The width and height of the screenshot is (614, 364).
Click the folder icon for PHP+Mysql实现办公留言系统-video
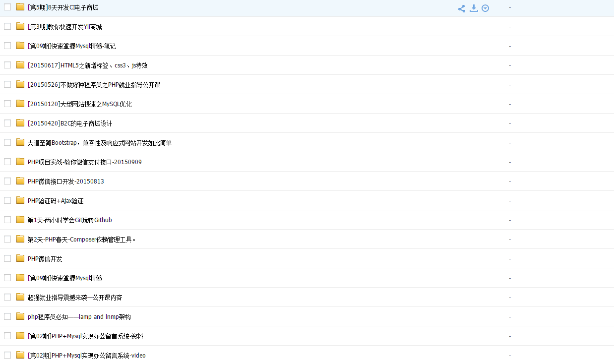pyautogui.click(x=20, y=355)
